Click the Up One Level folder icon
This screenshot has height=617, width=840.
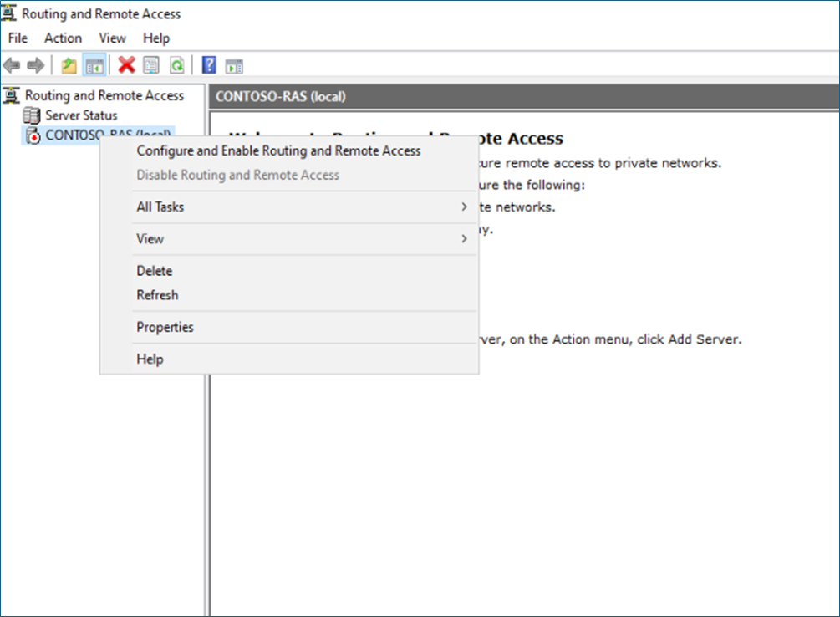click(x=69, y=65)
